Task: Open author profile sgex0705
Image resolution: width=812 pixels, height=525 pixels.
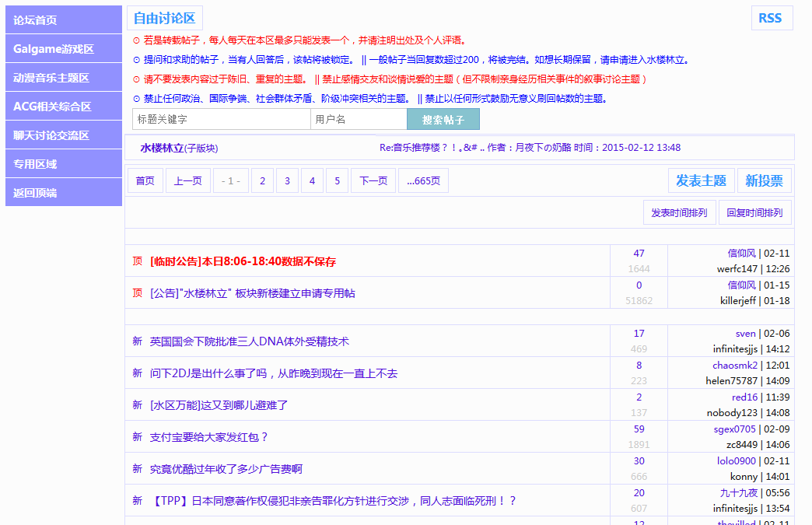Action: click(735, 429)
